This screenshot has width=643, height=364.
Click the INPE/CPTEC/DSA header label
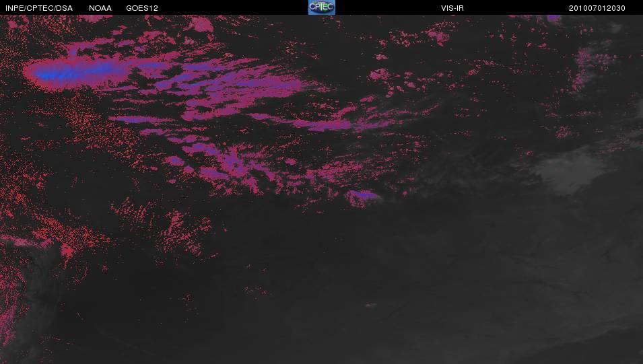[x=39, y=8]
